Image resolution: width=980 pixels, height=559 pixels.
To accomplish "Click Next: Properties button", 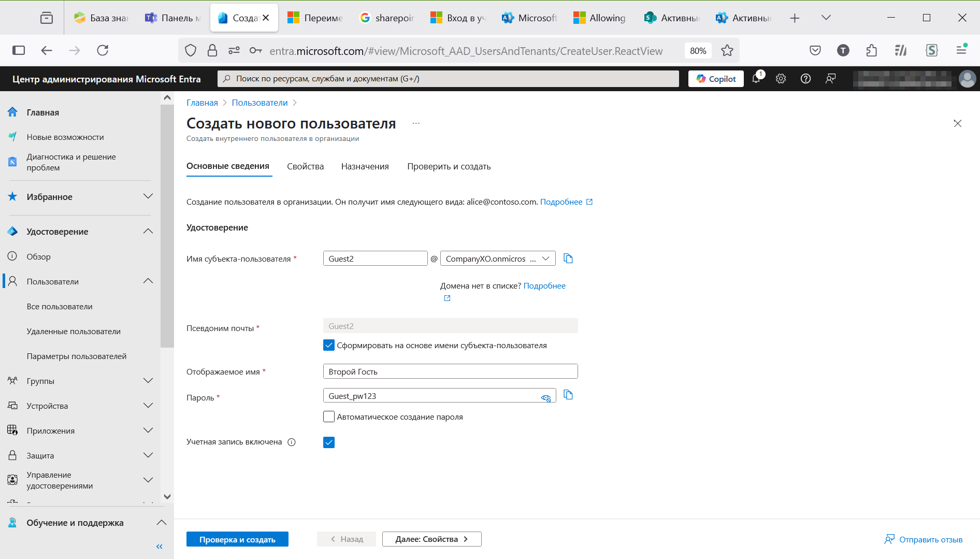I will (x=431, y=539).
